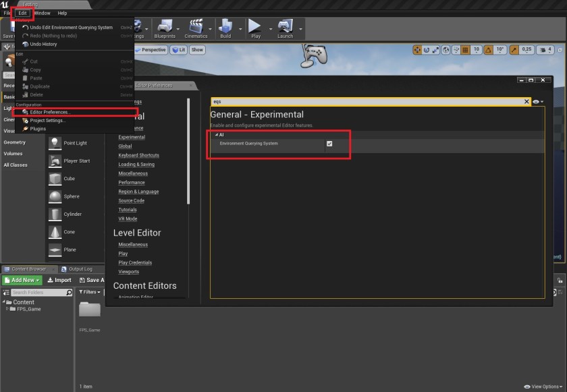The image size is (567, 392).
Task: Select the translate gizmo icon in viewport
Action: 417,50
